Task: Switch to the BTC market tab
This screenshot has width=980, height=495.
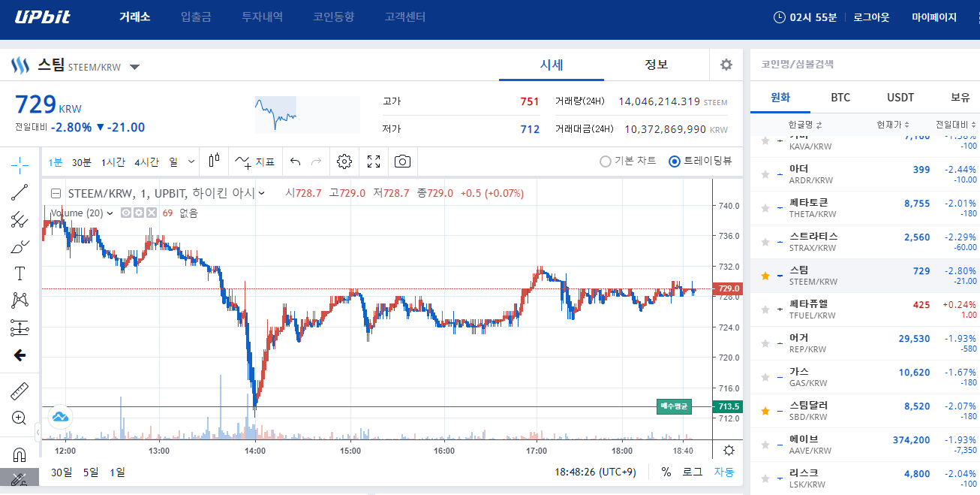Action: pos(840,98)
